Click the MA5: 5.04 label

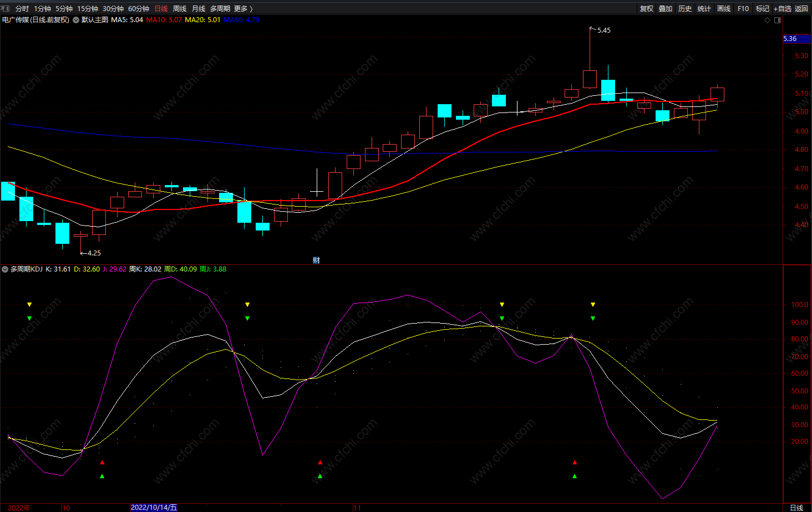[127, 20]
